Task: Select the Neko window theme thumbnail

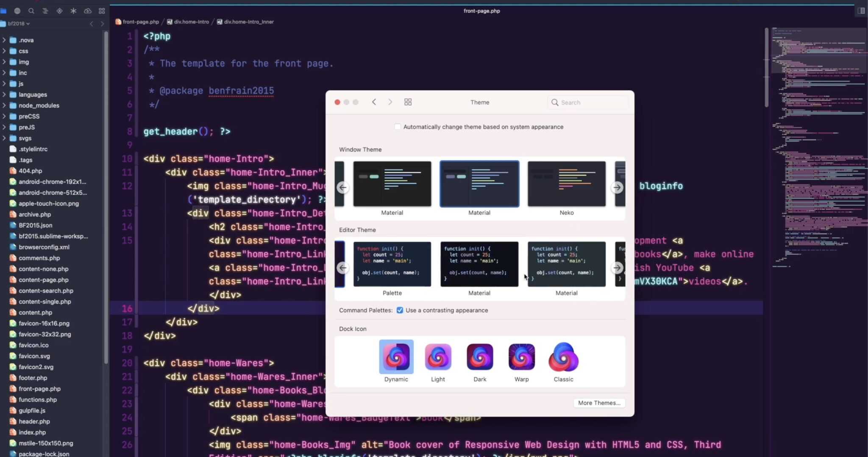Action: point(566,183)
